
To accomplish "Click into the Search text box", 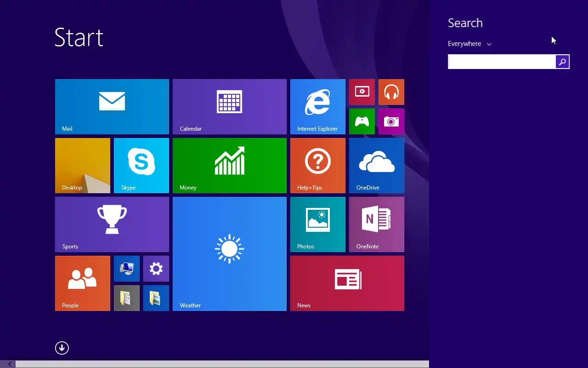I will pyautogui.click(x=502, y=62).
